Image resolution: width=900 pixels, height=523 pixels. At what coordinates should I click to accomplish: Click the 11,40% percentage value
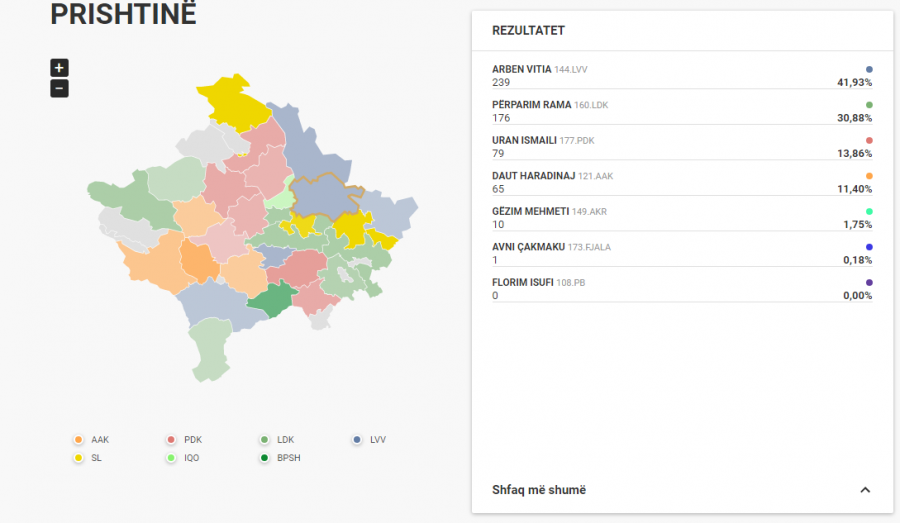coord(855,189)
